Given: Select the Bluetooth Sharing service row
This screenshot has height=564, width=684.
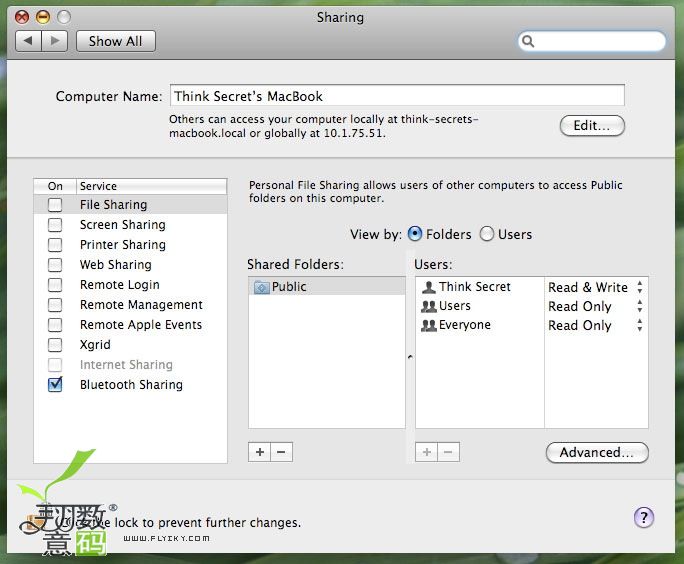Looking at the screenshot, I should click(130, 385).
